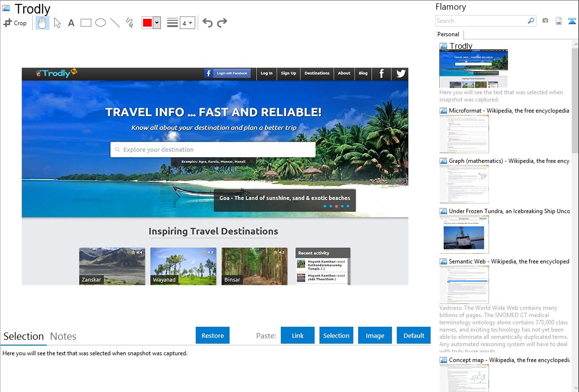The width and height of the screenshot is (579, 392).
Task: Open Blog in Trodly navbar
Action: point(363,73)
